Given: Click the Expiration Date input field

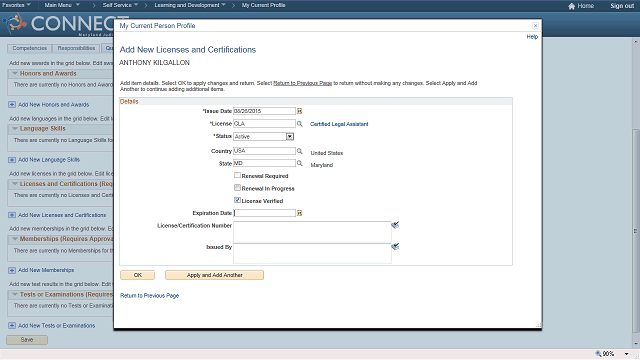Looking at the screenshot, I should coord(264,213).
